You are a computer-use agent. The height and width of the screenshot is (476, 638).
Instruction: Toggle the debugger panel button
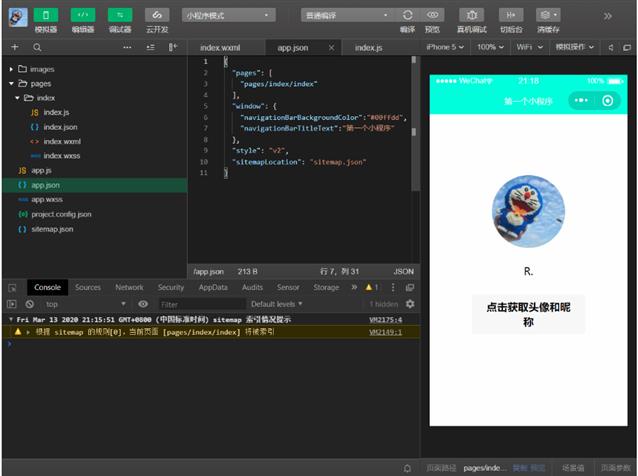[120, 15]
